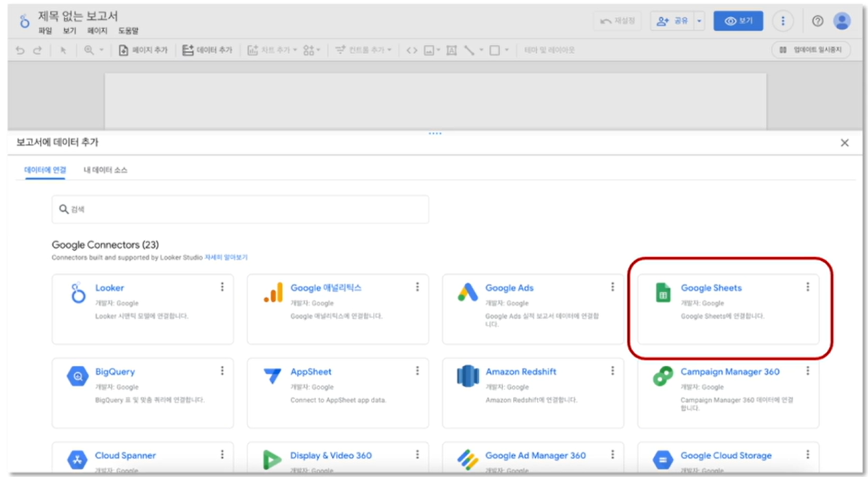Select the Amazon Redshift connector icon
Screen dimensions: 868x477
[x=468, y=376]
